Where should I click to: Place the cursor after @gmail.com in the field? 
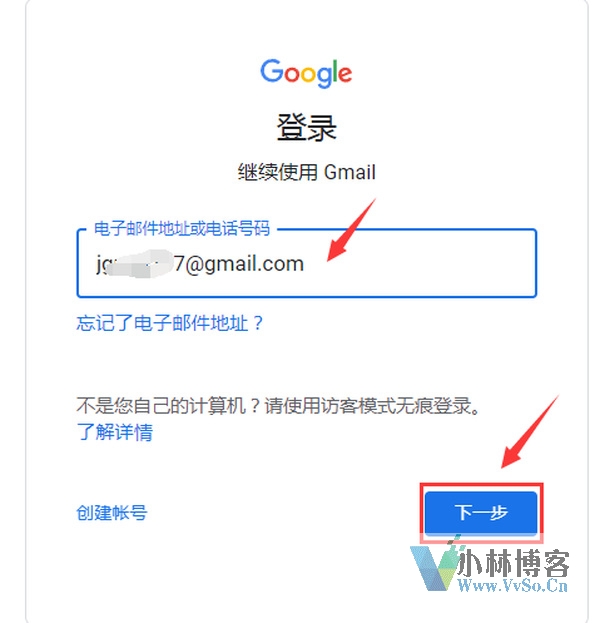point(305,263)
